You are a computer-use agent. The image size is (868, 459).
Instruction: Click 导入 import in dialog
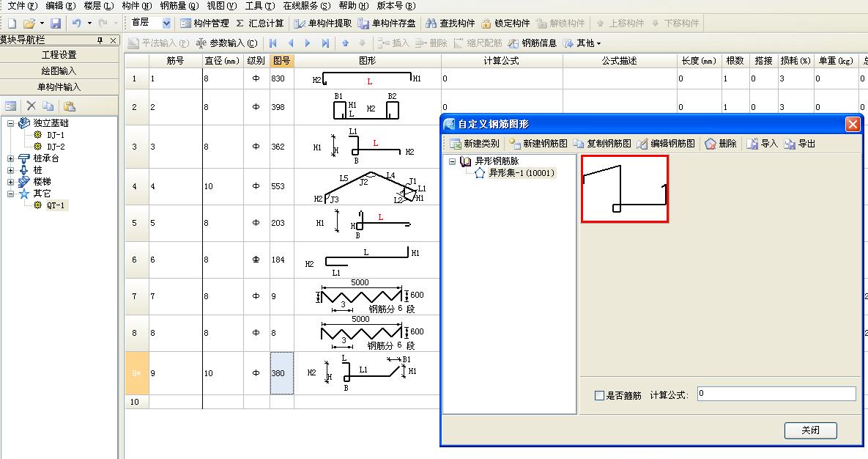(x=763, y=144)
